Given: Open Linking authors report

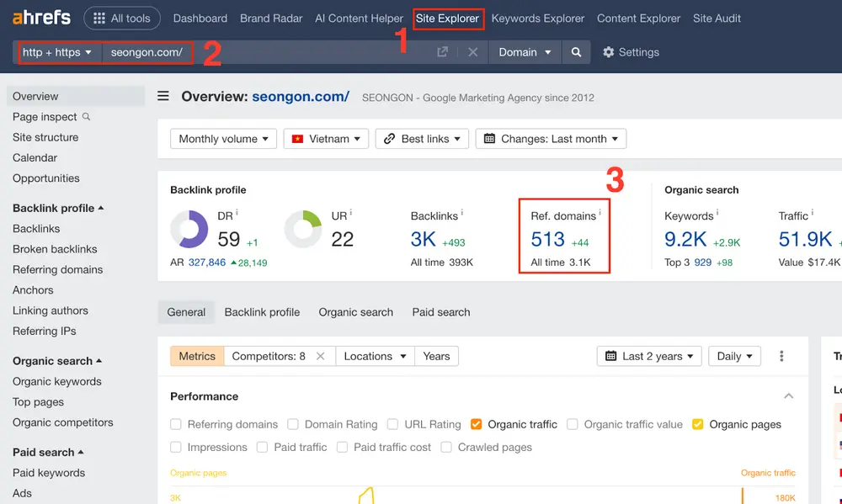Looking at the screenshot, I should [50, 310].
